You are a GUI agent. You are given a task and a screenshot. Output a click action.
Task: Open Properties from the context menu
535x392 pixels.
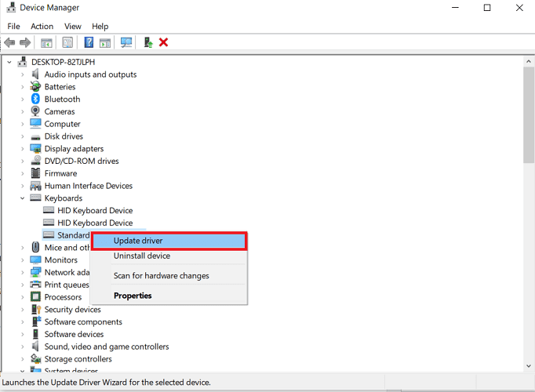(133, 296)
